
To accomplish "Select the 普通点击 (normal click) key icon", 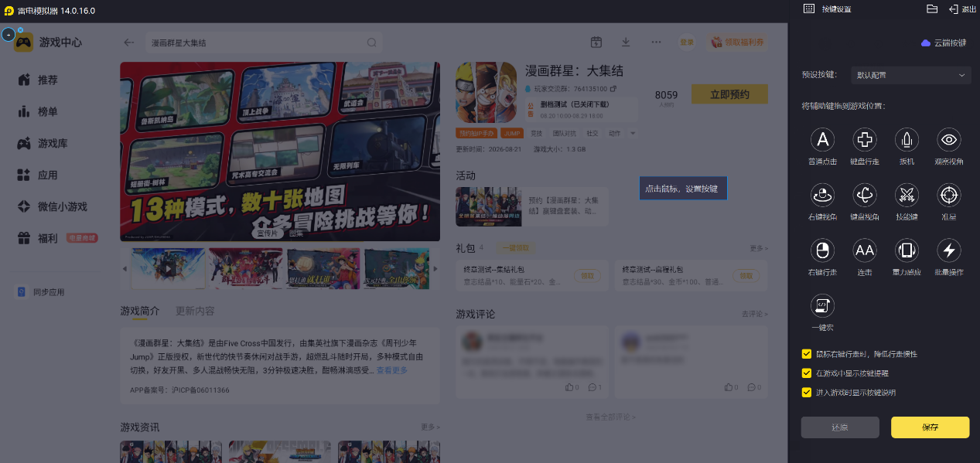I will click(823, 140).
